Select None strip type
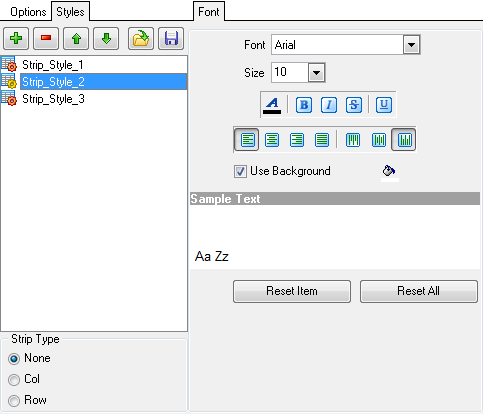The image size is (483, 414). click(14, 359)
